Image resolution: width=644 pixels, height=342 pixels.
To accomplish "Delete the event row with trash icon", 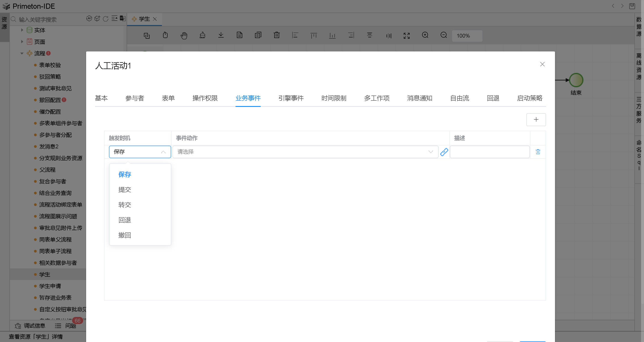I will (538, 152).
